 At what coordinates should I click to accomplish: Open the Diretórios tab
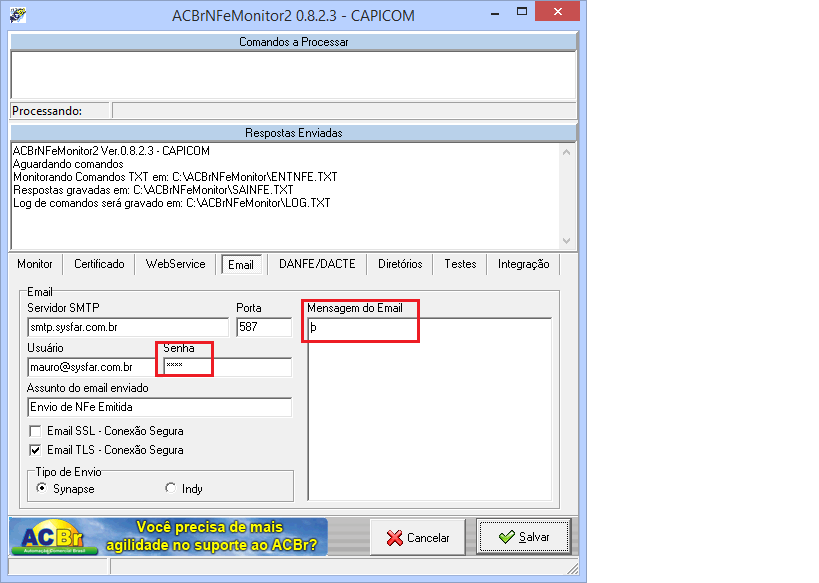(400, 264)
